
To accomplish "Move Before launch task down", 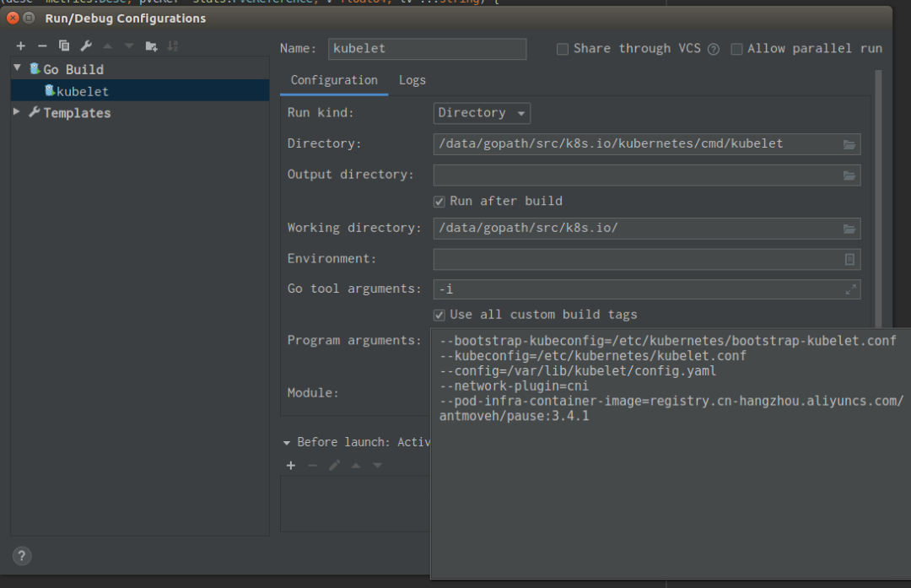I will pyautogui.click(x=378, y=466).
